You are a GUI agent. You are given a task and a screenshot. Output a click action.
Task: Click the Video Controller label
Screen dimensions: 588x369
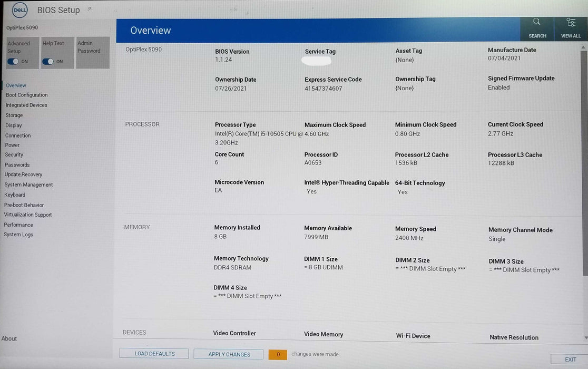[234, 333]
